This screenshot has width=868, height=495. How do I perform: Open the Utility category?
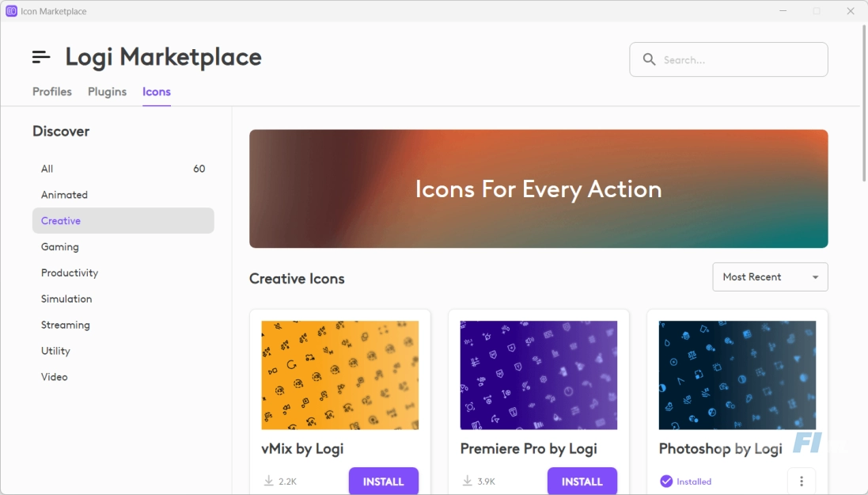click(x=123, y=351)
